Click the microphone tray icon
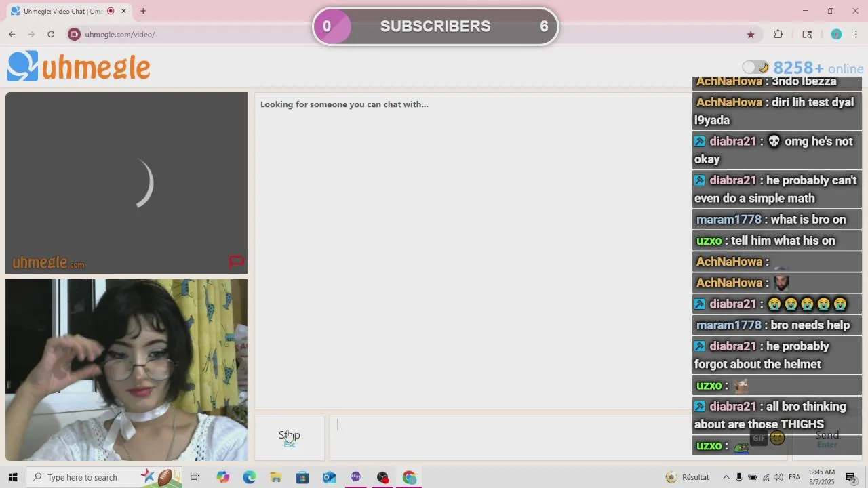868x488 pixels. tap(739, 477)
